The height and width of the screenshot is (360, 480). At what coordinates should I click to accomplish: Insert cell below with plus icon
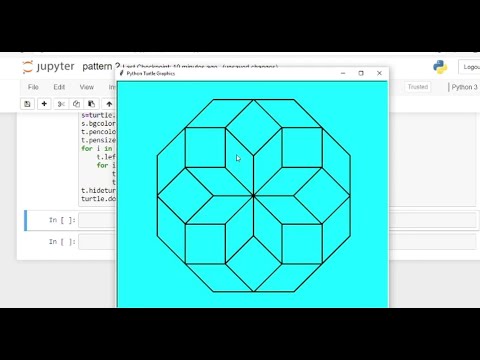(x=44, y=104)
